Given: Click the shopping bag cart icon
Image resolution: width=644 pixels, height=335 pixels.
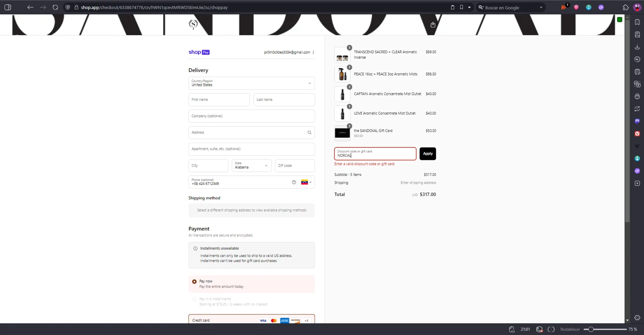Looking at the screenshot, I should point(433,25).
